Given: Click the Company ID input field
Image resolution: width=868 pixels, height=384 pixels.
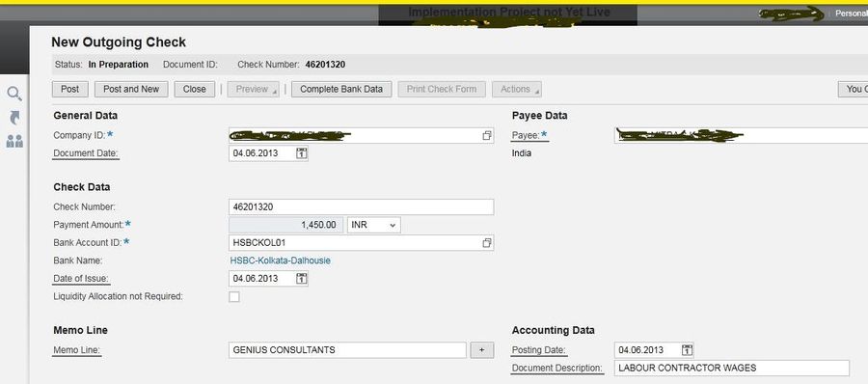Looking at the screenshot, I should click(x=361, y=135).
